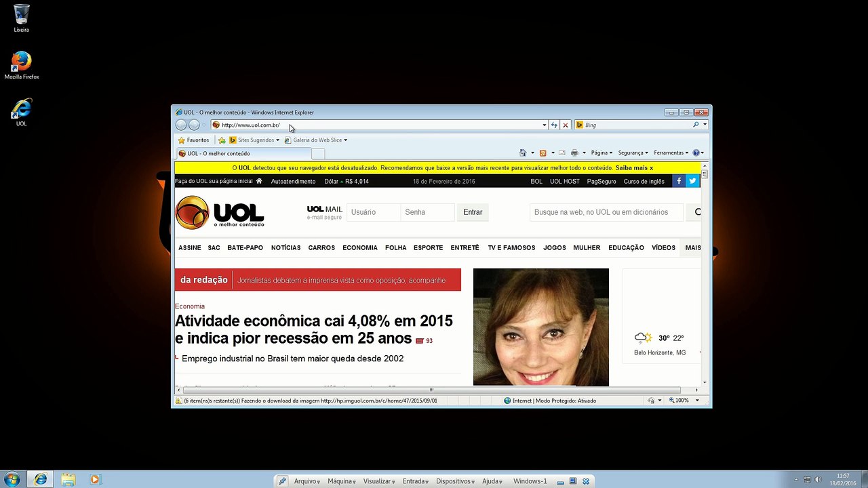Open the Favoritos star button

tap(193, 140)
